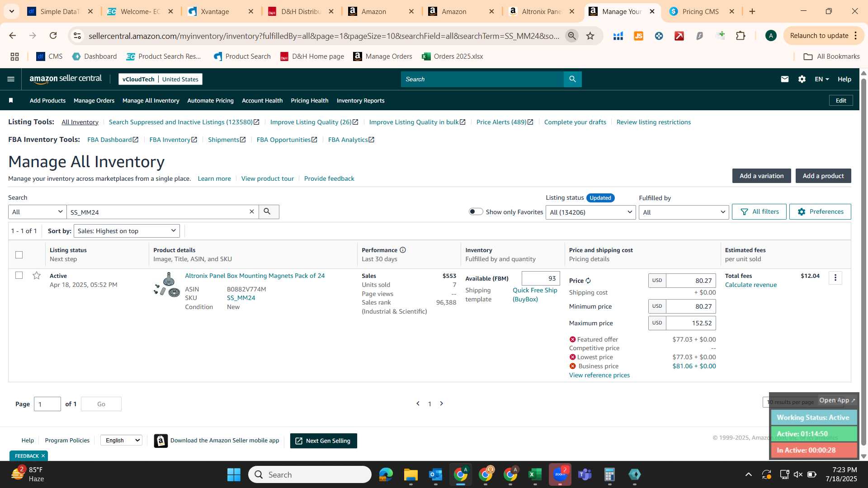Clear the SS_MM24 search term
Screen dimensions: 868x488
[x=252, y=211]
